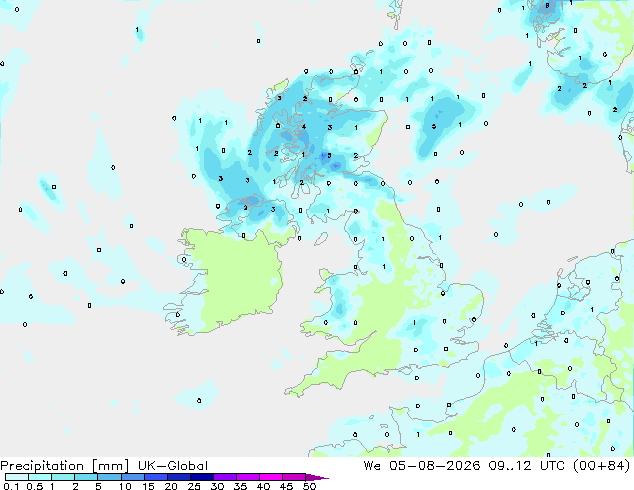Screen dimensions: 634x490
Task: Pick the 10–15 mm legend color box
Action: coord(132,477)
